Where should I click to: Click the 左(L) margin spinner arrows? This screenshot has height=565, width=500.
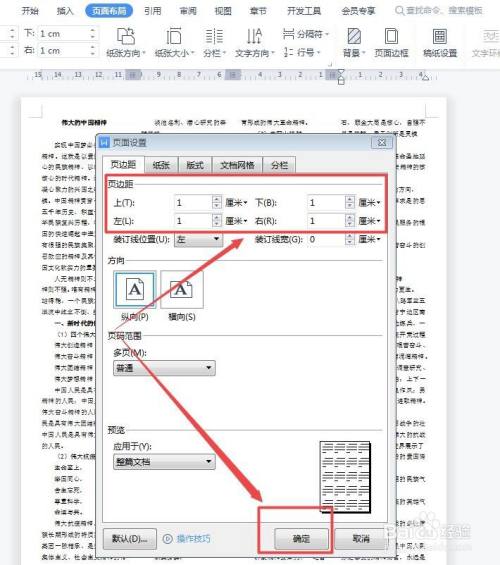coord(216,221)
